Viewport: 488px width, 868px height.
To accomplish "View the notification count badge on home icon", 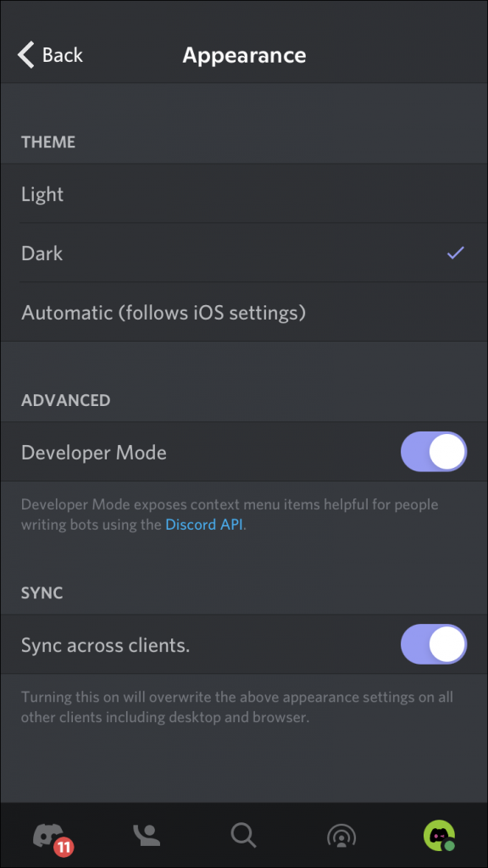I will 64,848.
